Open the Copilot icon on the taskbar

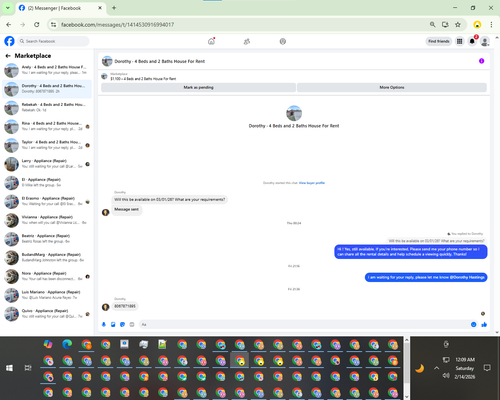(x=48, y=344)
